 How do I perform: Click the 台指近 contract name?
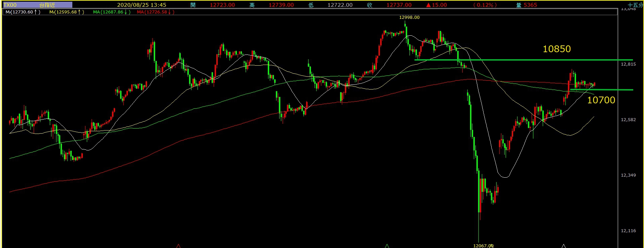[x=47, y=5]
